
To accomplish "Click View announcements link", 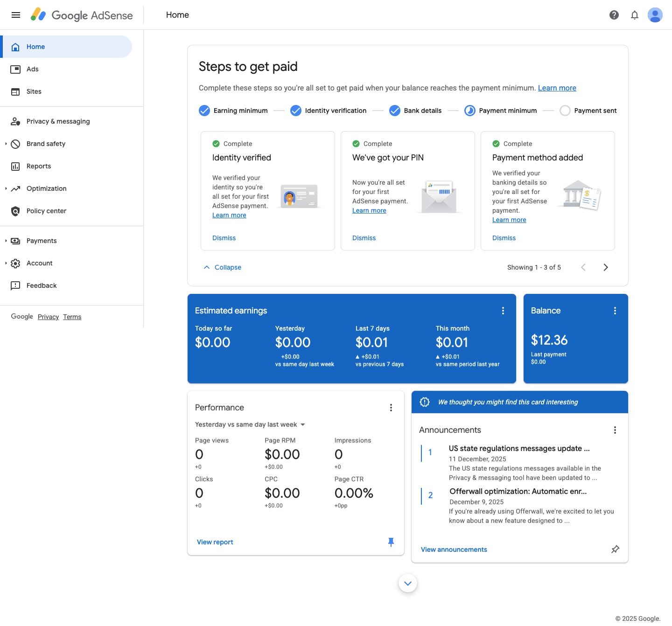I will pos(454,549).
